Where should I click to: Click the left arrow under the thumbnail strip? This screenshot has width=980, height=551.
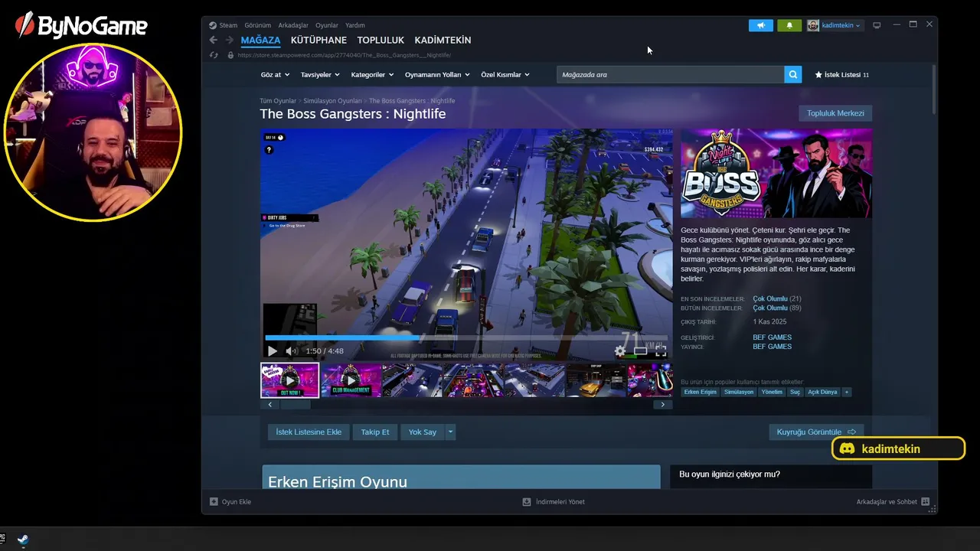pos(269,404)
